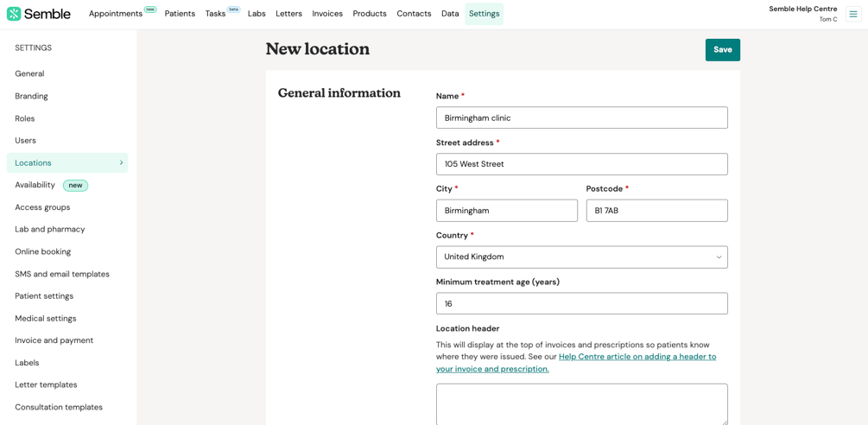Go to Invoices
This screenshot has height=425, width=868.
point(327,14)
